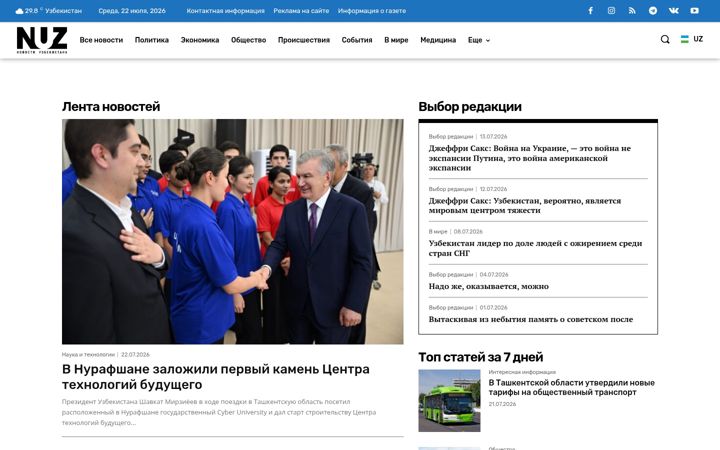720x450 pixels.
Task: Open the YouTube channel icon
Action: pos(694,11)
